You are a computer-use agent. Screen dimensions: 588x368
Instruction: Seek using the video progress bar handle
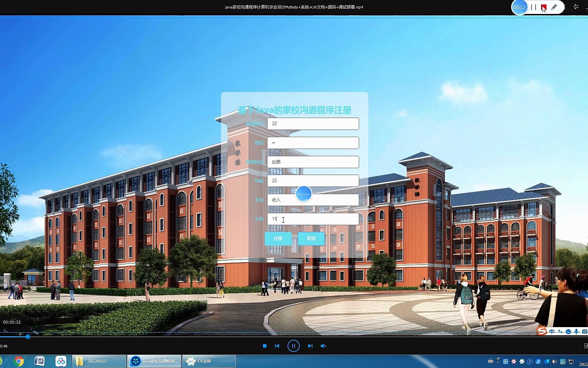pos(28,337)
